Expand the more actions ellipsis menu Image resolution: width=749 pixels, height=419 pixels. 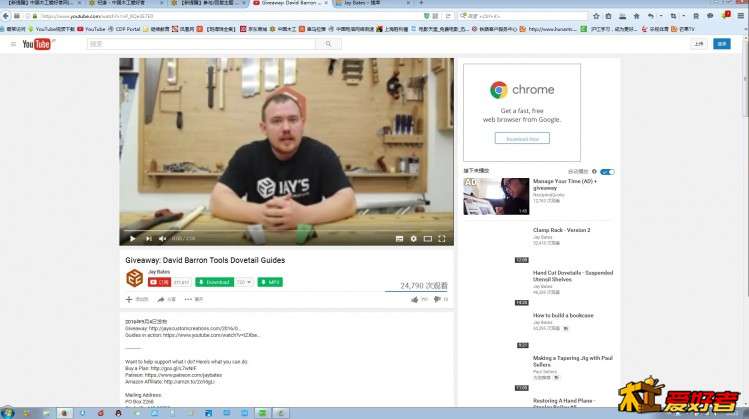tap(187, 299)
